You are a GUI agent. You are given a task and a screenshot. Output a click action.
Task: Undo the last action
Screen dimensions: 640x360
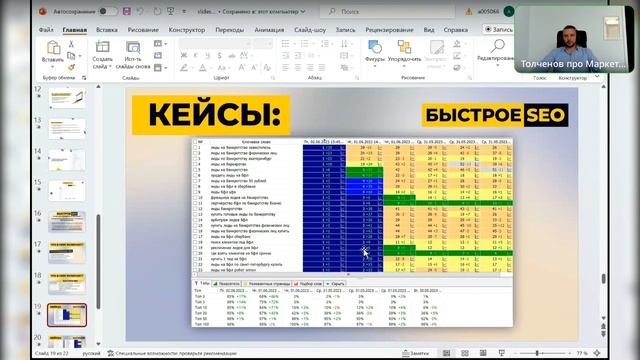pyautogui.click(x=140, y=11)
